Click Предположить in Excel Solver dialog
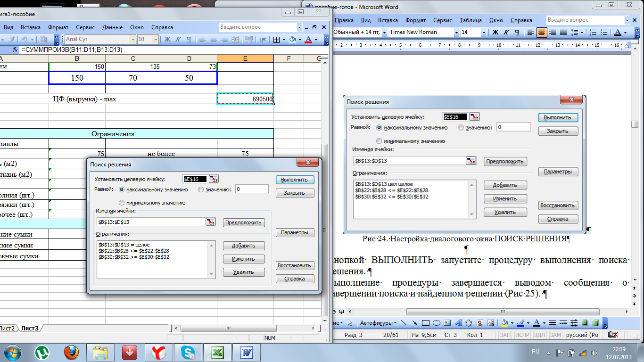644x362 pixels. pyautogui.click(x=244, y=222)
